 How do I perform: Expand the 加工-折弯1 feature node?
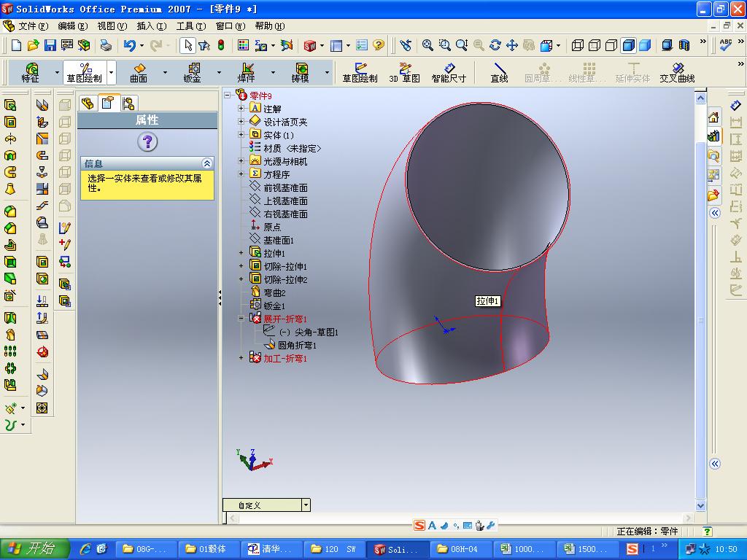pos(241,357)
